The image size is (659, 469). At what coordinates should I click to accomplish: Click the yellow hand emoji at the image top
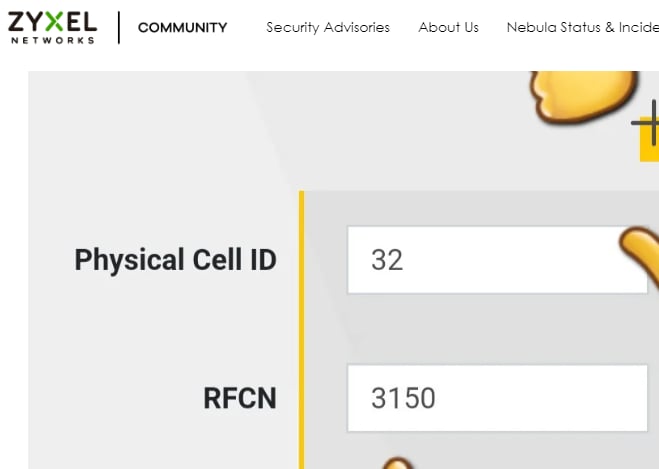click(x=583, y=97)
